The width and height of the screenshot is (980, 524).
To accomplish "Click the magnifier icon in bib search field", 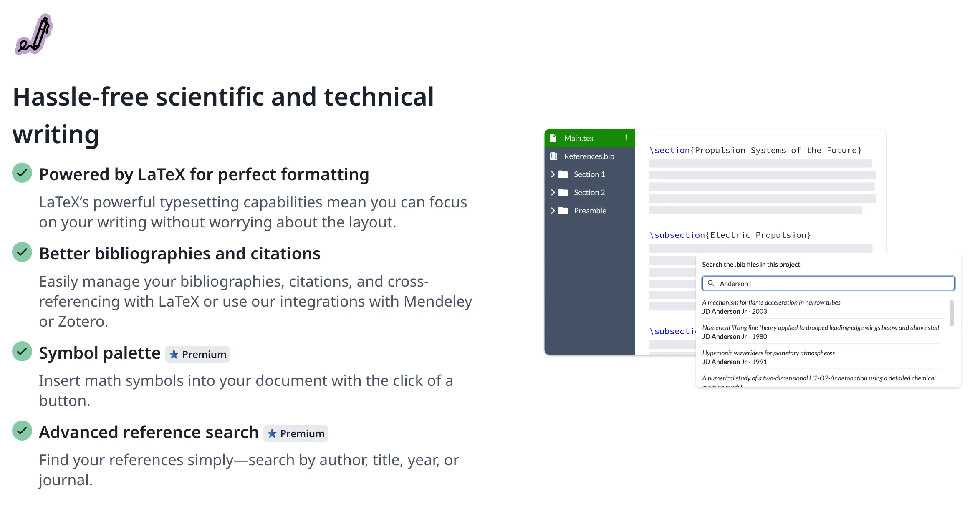I will pyautogui.click(x=712, y=283).
